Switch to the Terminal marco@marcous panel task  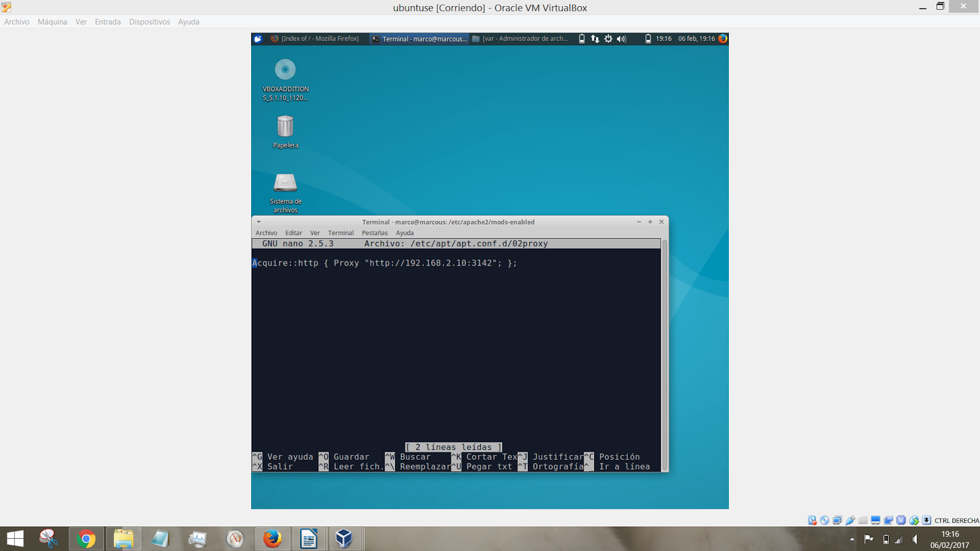(x=420, y=39)
